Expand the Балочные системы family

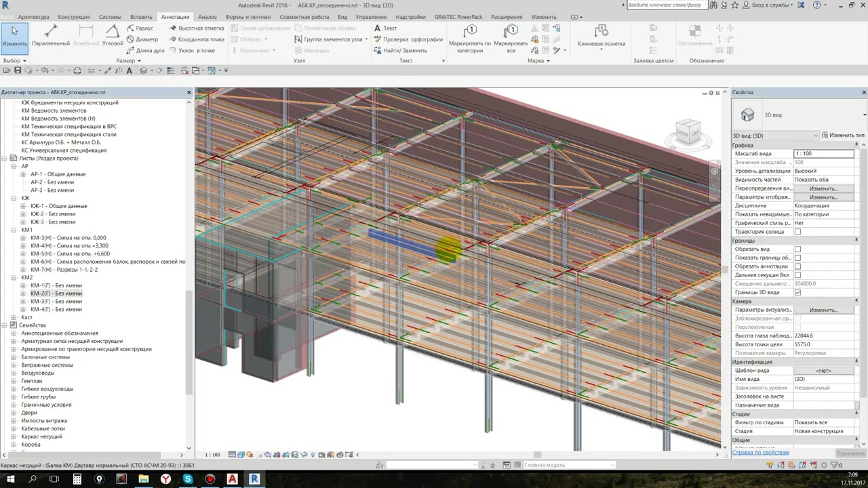click(x=14, y=357)
